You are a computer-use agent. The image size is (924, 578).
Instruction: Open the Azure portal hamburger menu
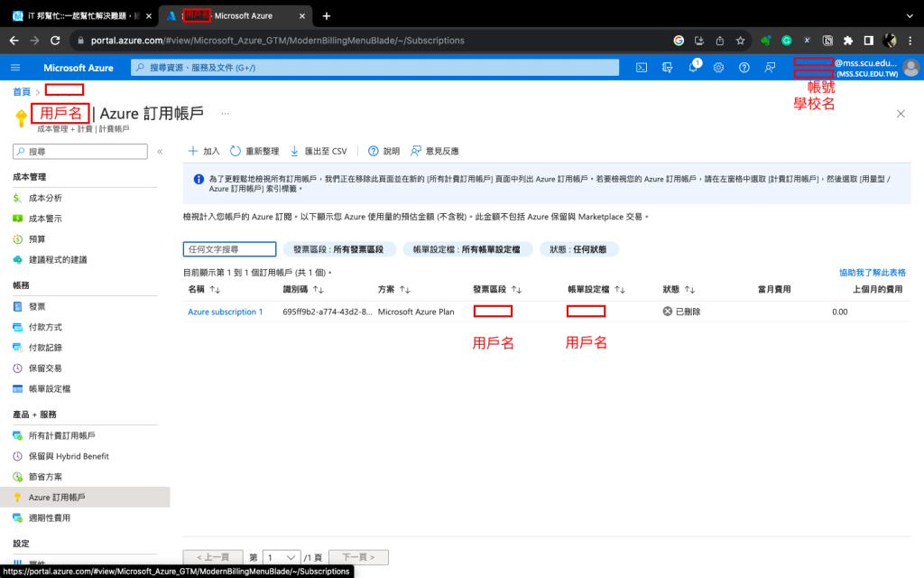click(16, 68)
